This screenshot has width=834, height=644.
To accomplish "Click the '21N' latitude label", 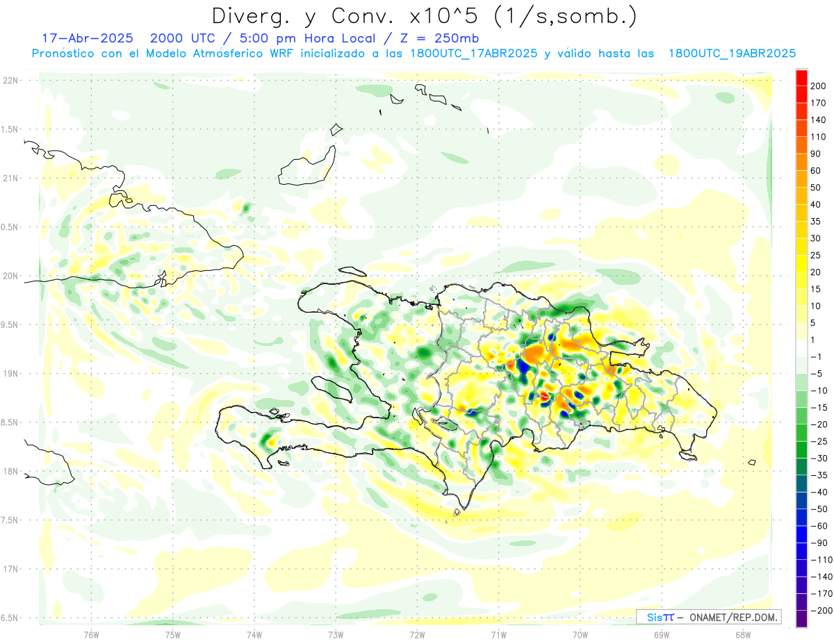I will pos(10,179).
